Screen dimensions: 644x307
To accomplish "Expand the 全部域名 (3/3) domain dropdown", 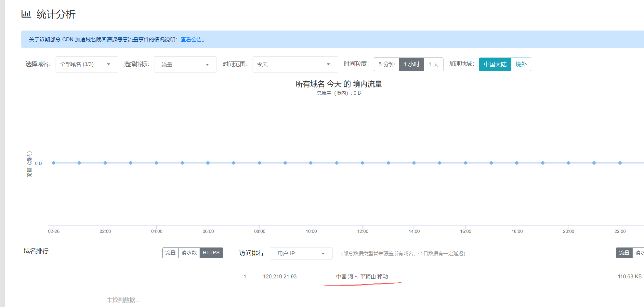I will [86, 64].
